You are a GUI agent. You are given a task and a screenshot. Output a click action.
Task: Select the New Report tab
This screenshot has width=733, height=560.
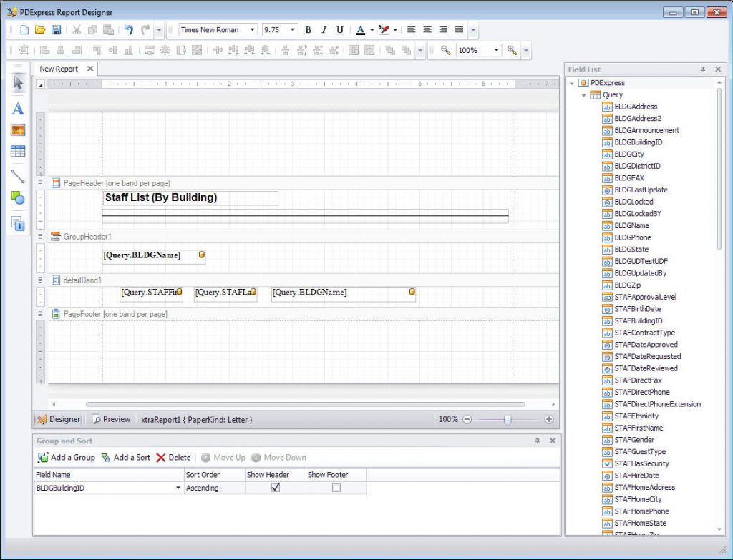(x=59, y=69)
